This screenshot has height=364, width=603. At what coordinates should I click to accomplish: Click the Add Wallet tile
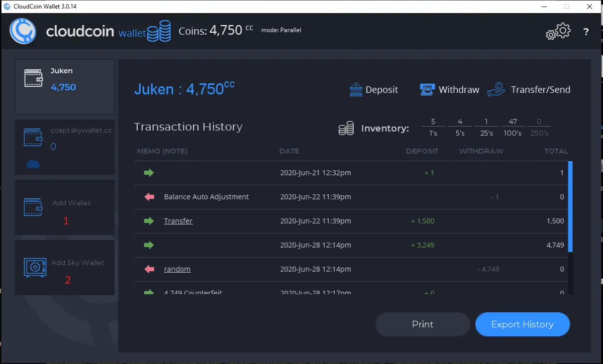click(65, 207)
